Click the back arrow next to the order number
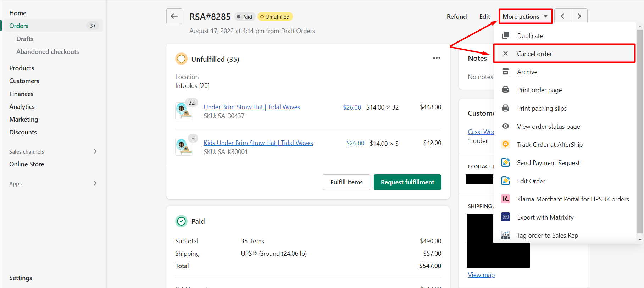Screen dimensions: 644x288 click(x=174, y=16)
